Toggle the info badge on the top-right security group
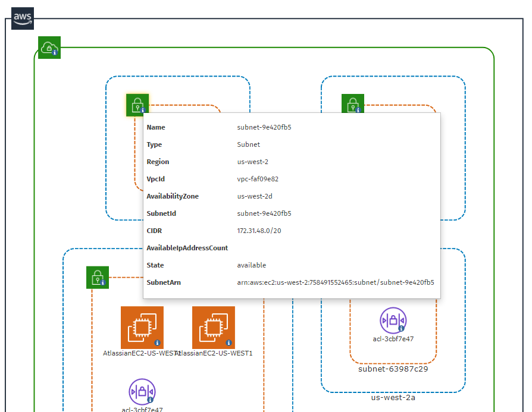Screen dimensions: 532x412 pos(358,109)
